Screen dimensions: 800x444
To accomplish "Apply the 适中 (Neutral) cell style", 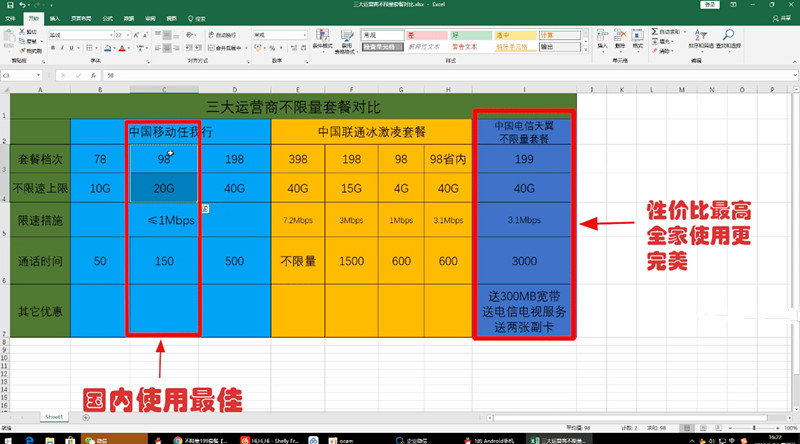I will pos(515,35).
